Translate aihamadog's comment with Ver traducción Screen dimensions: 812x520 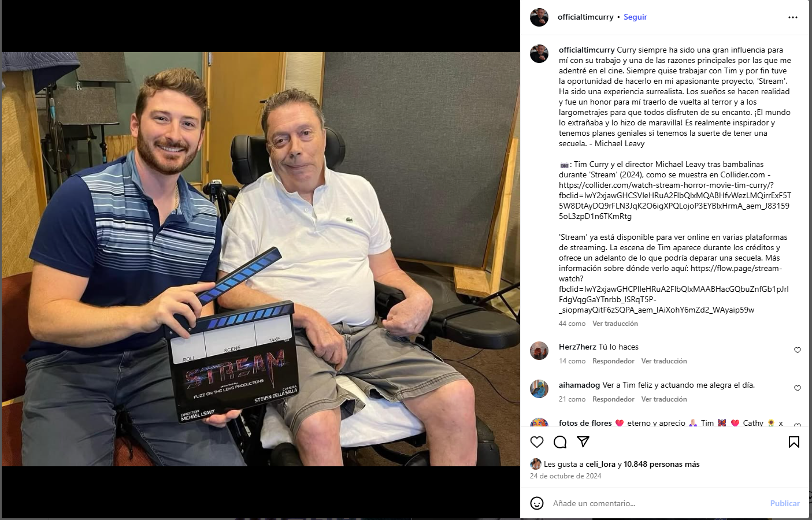664,399
